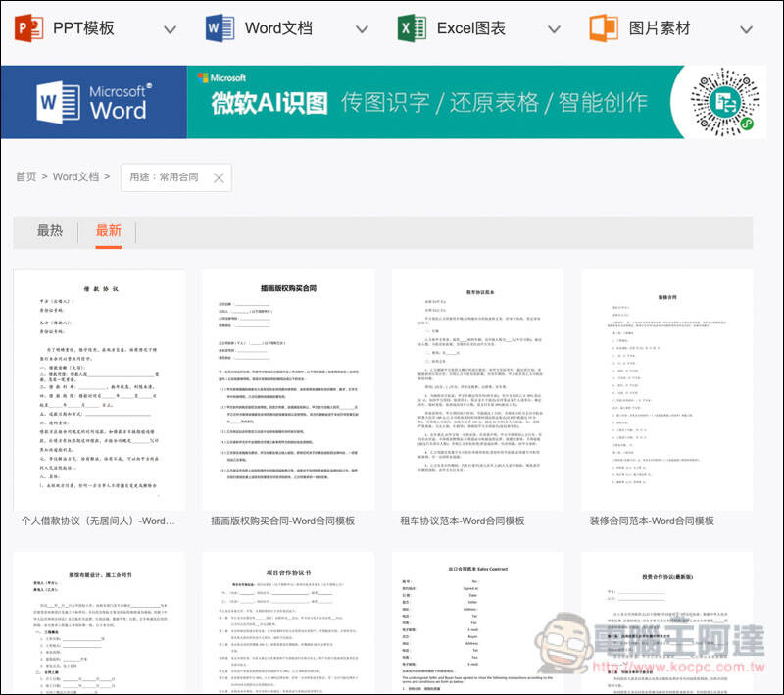Image resolution: width=784 pixels, height=695 pixels.
Task: Go to 首页 in the breadcrumb
Action: point(26,177)
